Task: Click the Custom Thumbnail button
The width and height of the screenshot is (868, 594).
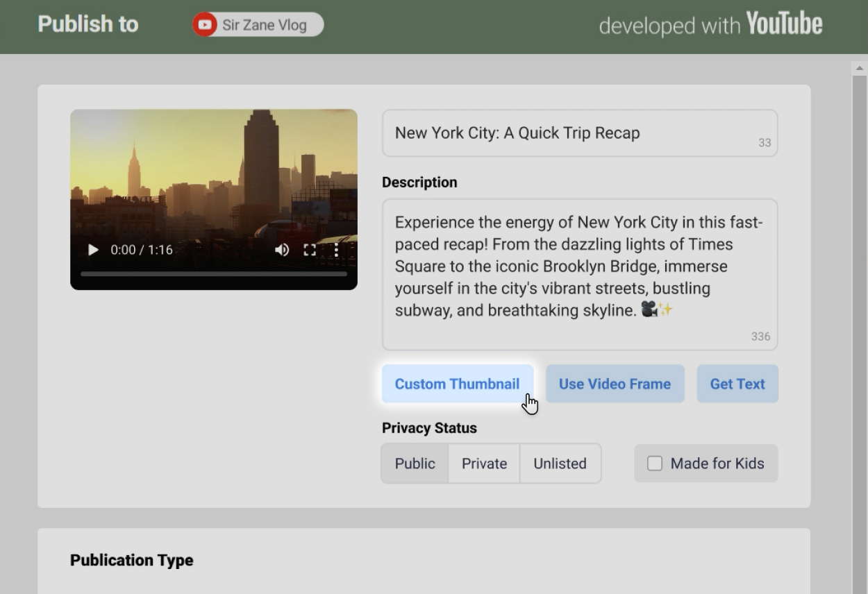Action: pos(457,384)
